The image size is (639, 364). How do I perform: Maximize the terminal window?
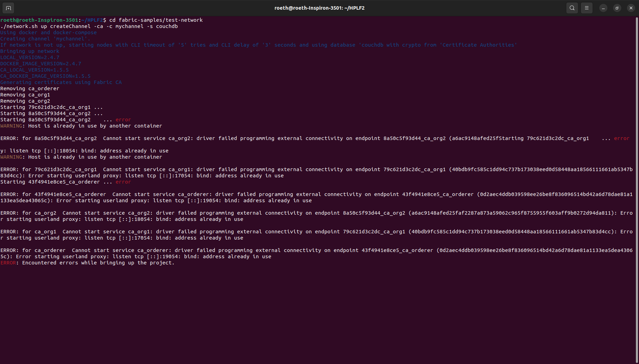click(x=617, y=8)
